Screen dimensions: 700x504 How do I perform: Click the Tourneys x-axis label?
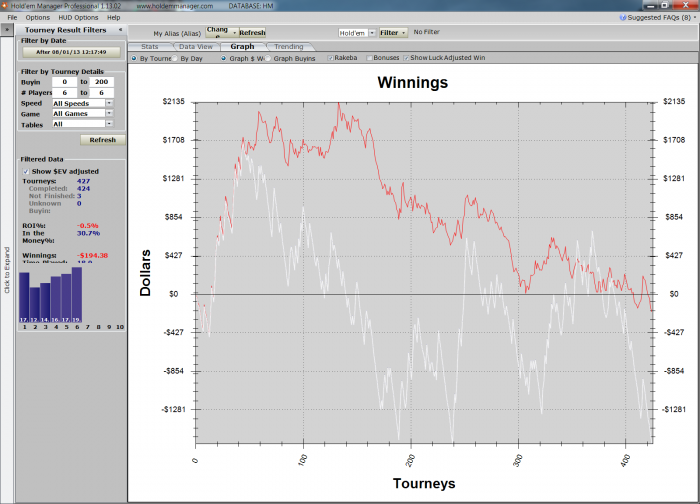point(424,483)
